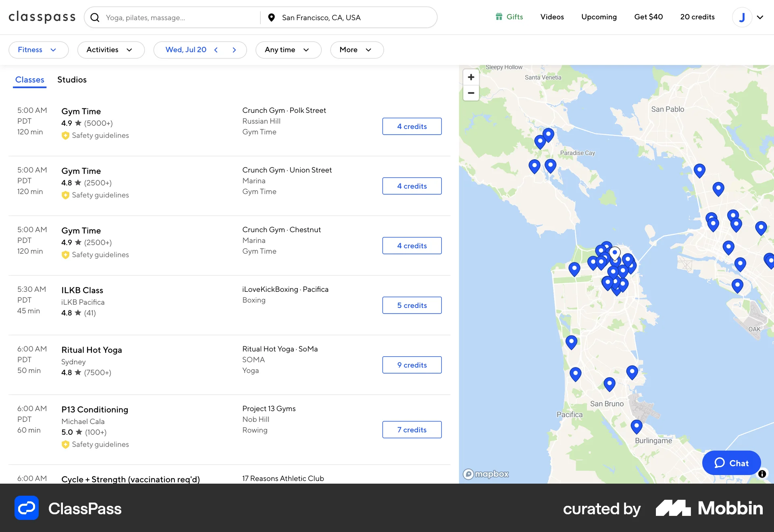Click the map pin near Pacifica

[576, 374]
